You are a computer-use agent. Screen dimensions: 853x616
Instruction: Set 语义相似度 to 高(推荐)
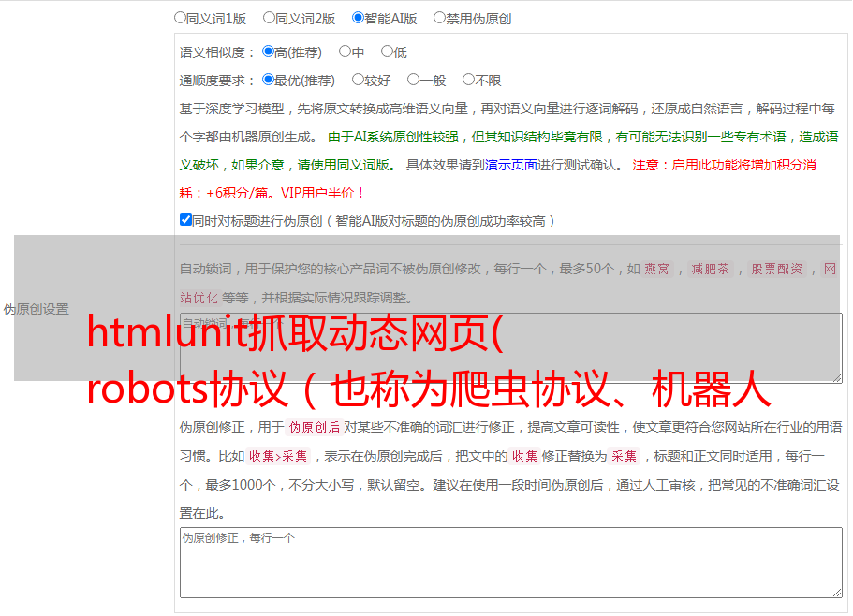pyautogui.click(x=268, y=51)
